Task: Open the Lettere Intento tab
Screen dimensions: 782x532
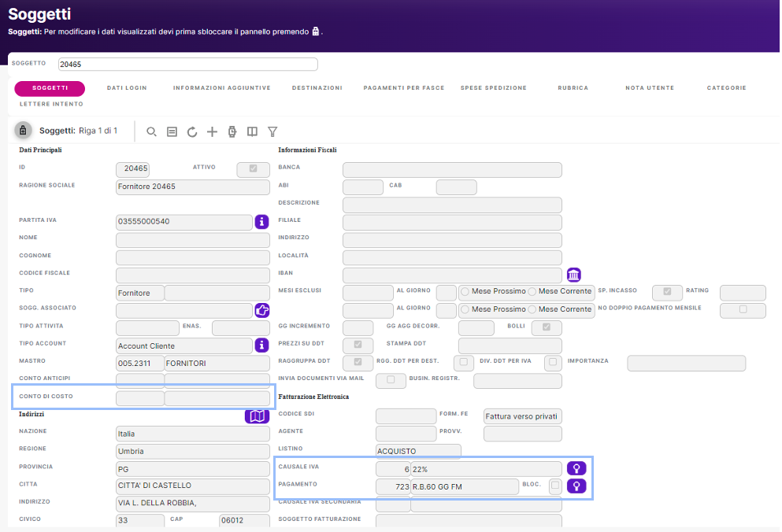Action: (51, 104)
